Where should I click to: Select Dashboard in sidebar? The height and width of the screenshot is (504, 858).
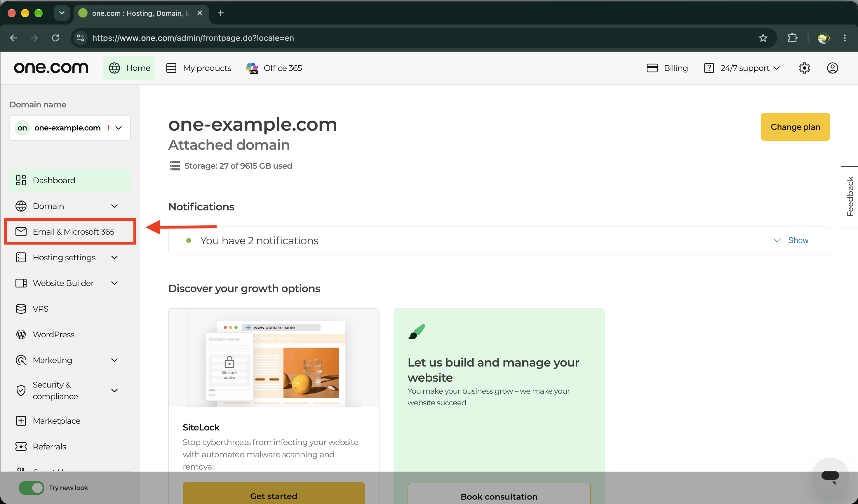coord(70,180)
